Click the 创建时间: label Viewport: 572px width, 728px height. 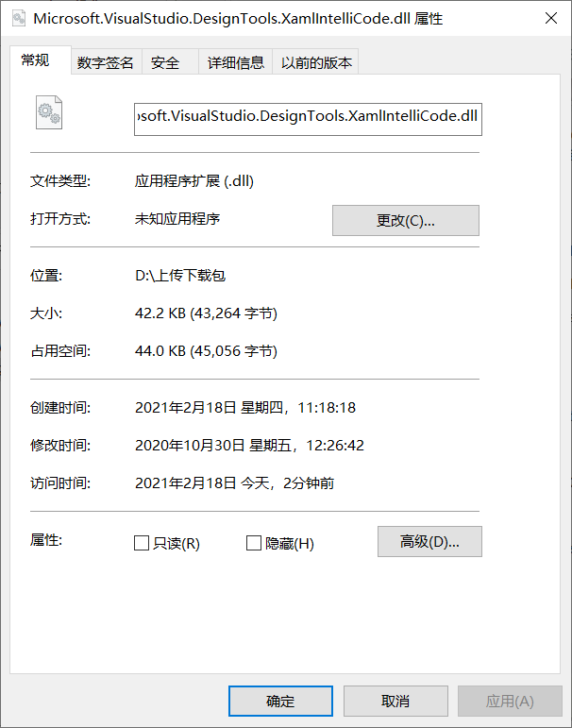pos(60,408)
